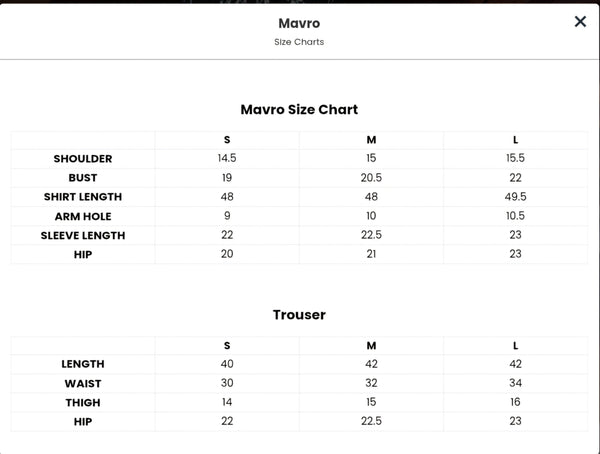This screenshot has height=454, width=600.
Task: Select the trouser THIGH row label
Action: pos(83,403)
